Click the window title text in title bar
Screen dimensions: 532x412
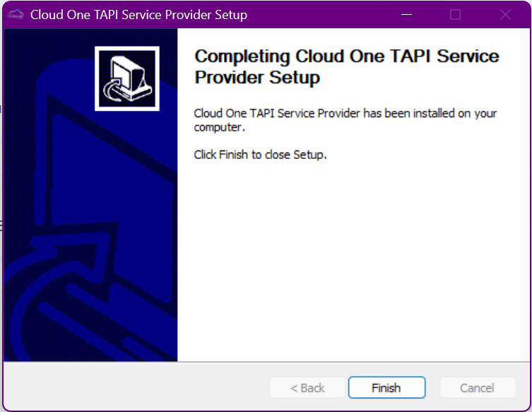(x=138, y=14)
